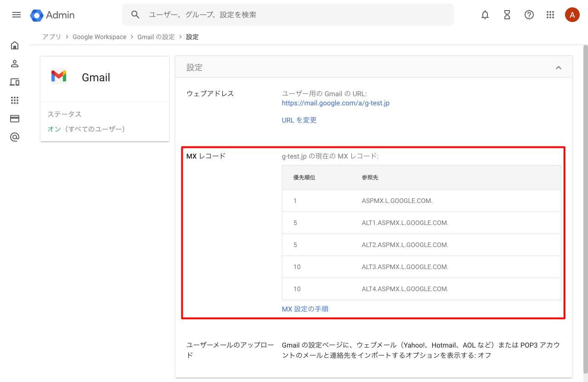Click the Gmail logo icon
588x382 pixels.
(x=59, y=76)
